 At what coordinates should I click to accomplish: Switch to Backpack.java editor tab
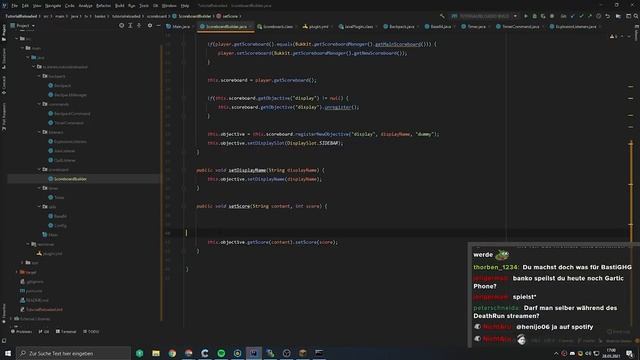click(399, 27)
